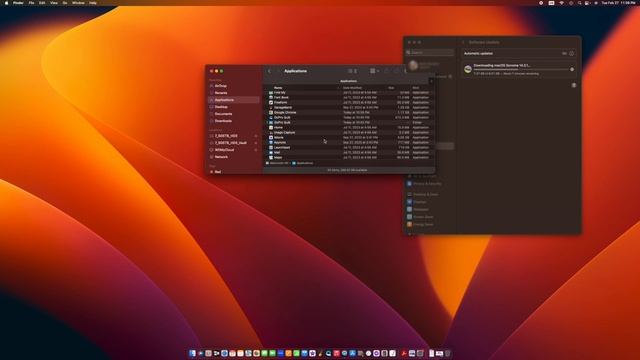The width and height of the screenshot is (640, 360).
Task: Select the Freeform app row
Action: pyautogui.click(x=349, y=102)
